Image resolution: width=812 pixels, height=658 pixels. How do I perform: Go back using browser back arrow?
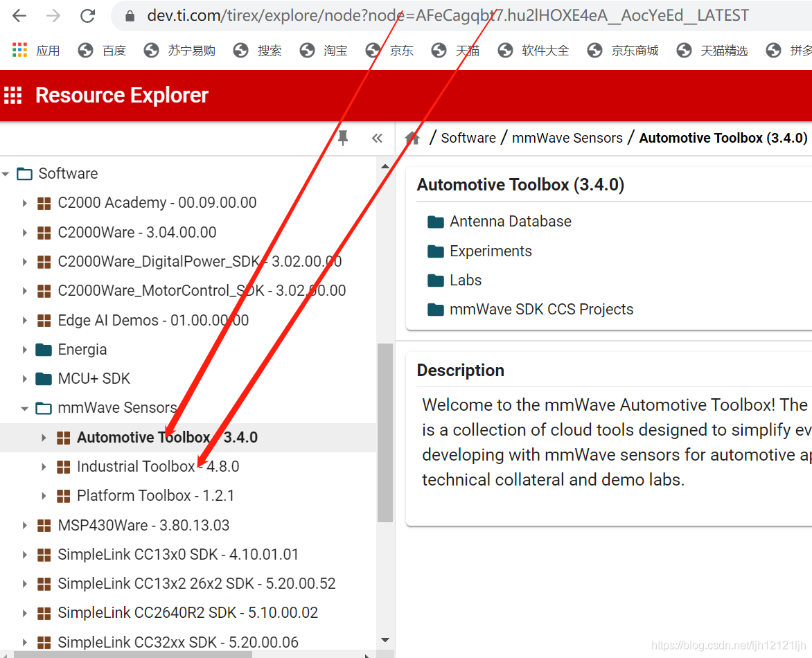pos(19,16)
